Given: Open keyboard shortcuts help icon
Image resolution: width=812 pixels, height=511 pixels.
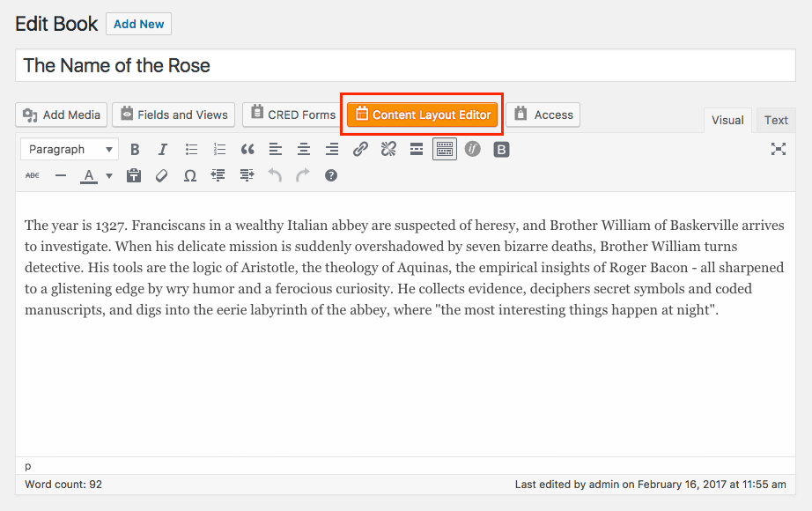Looking at the screenshot, I should pyautogui.click(x=331, y=175).
